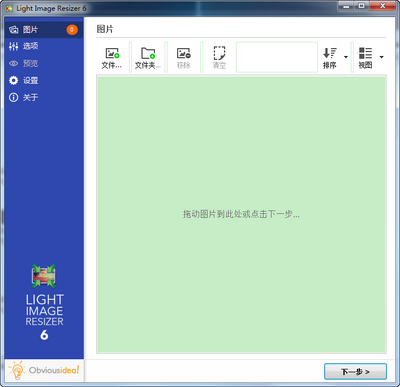Screen dimensions: 400x387
Task: Click the empty search field in toolbar
Action: click(x=277, y=57)
